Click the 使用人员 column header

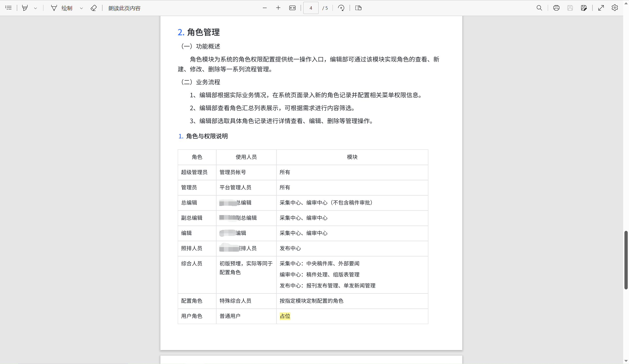(246, 157)
